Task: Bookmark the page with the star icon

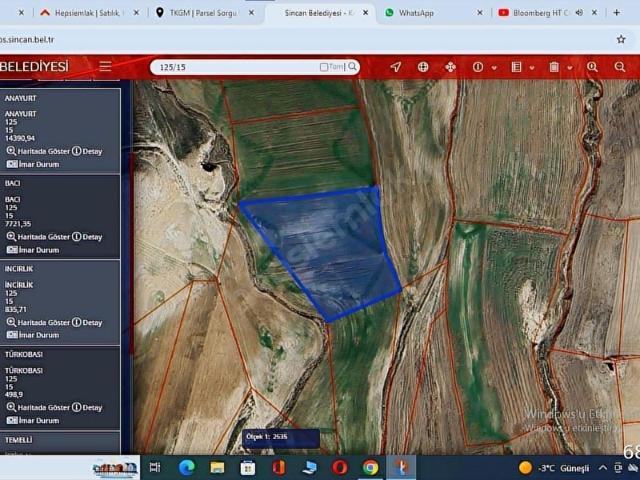Action: 621,39
